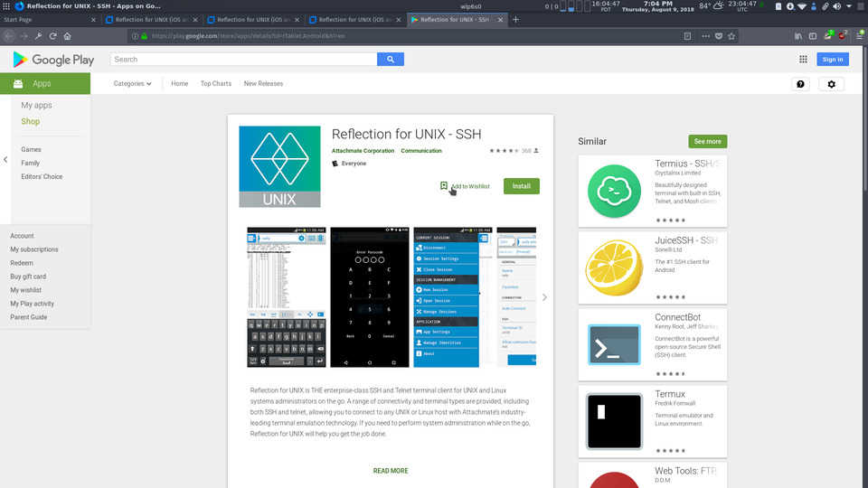Click the Reflection for UNIX app icon
The width and height of the screenshot is (868, 488).
tap(279, 166)
